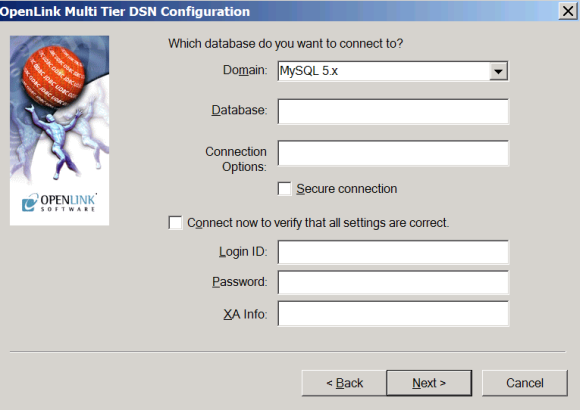580x410 pixels.
Task: Focus the XA Info field
Action: [x=393, y=313]
